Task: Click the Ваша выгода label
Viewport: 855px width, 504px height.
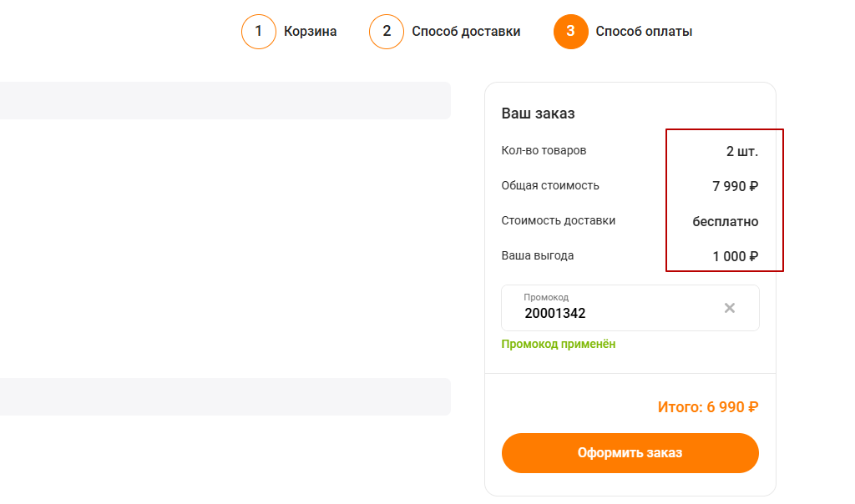Action: pyautogui.click(x=537, y=256)
